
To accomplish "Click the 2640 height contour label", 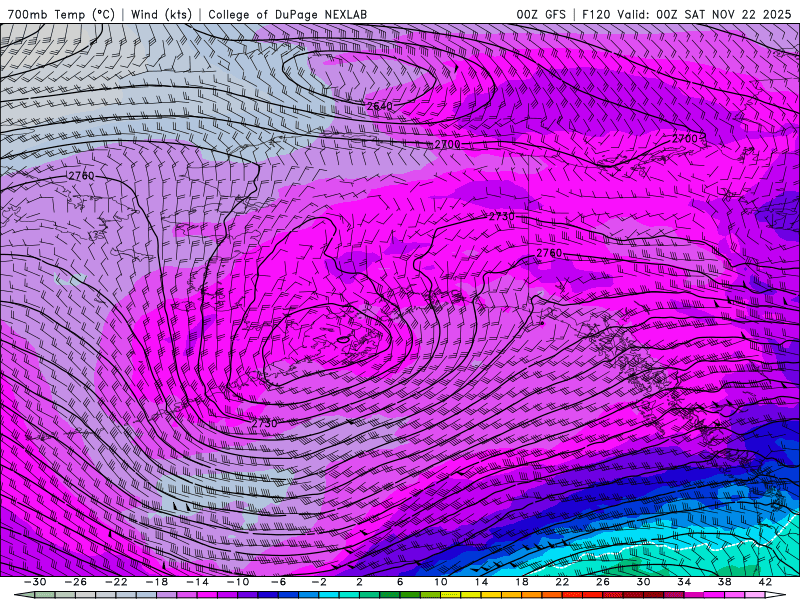I will (x=380, y=106).
